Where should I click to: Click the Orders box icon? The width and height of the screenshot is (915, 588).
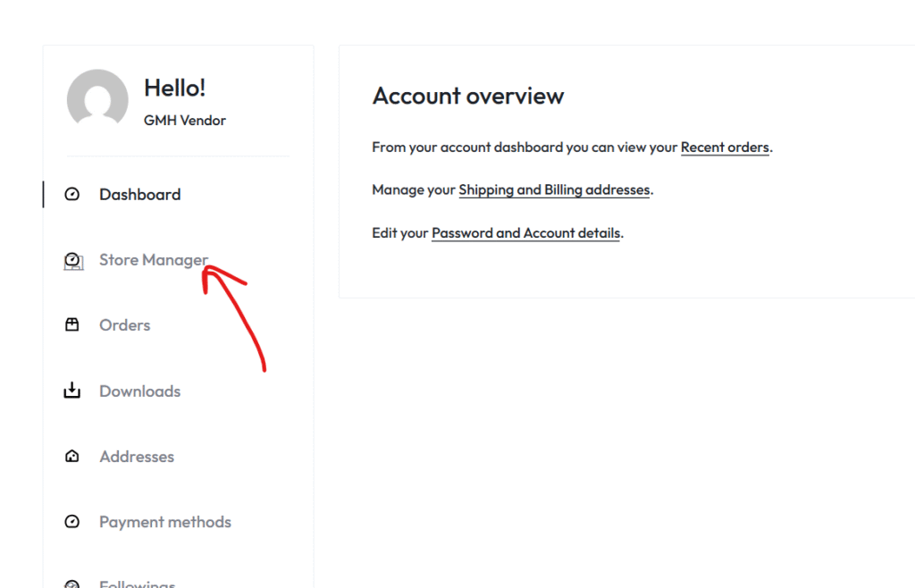click(72, 325)
